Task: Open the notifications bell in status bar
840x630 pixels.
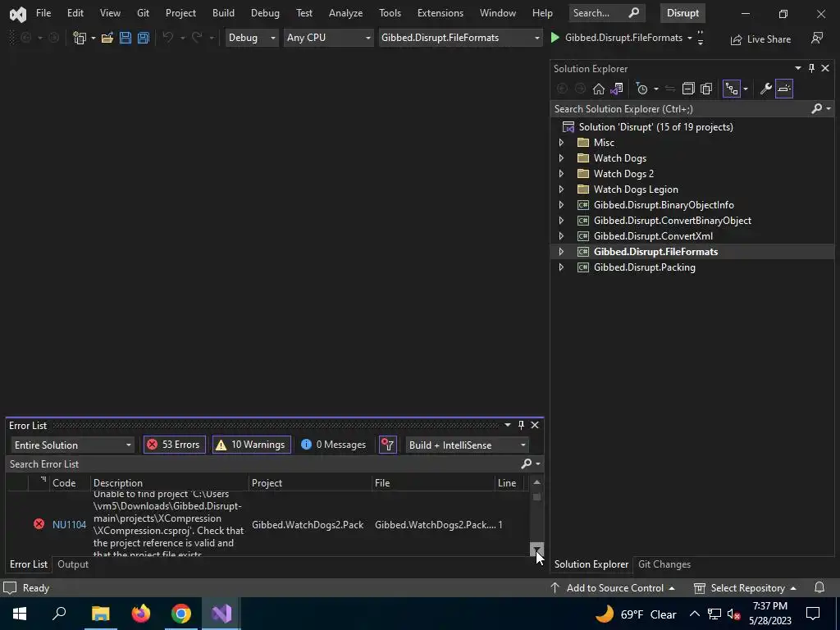Action: click(x=819, y=587)
